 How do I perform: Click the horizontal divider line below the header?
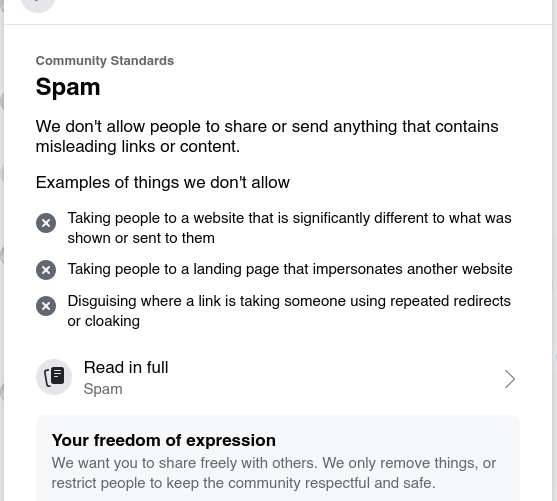[x=278, y=25]
